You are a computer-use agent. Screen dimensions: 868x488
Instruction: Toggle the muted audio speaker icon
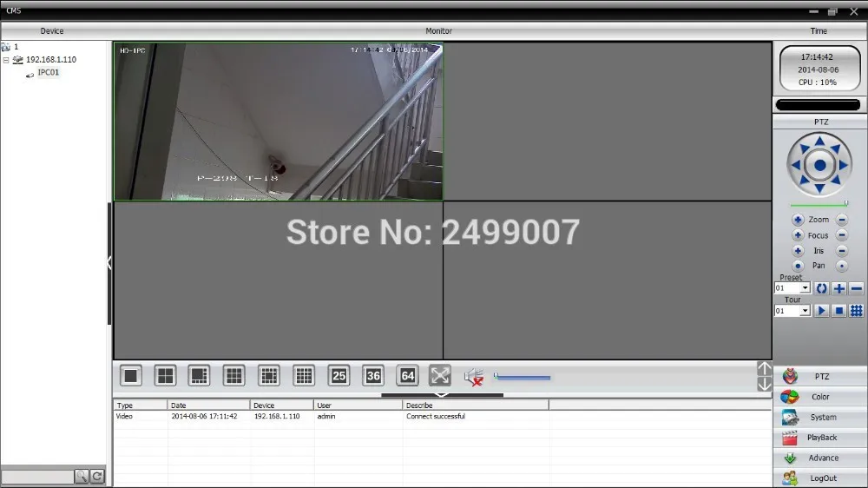click(x=474, y=377)
